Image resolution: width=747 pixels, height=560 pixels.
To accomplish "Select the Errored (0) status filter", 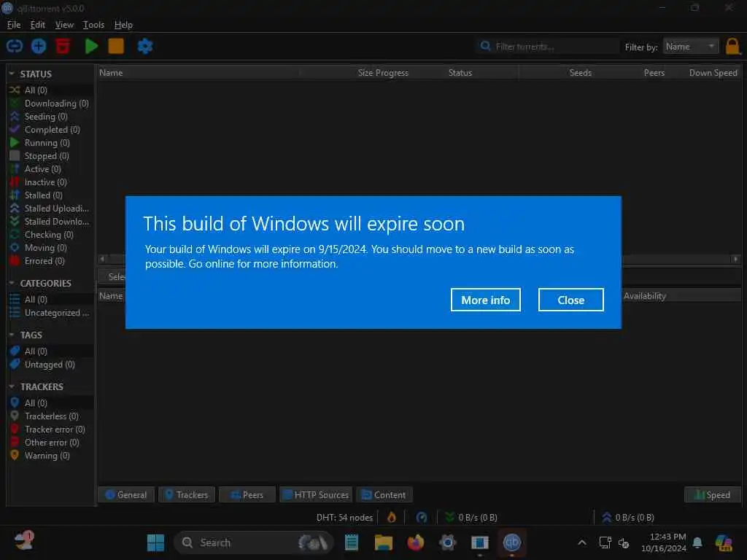I will pyautogui.click(x=50, y=261).
